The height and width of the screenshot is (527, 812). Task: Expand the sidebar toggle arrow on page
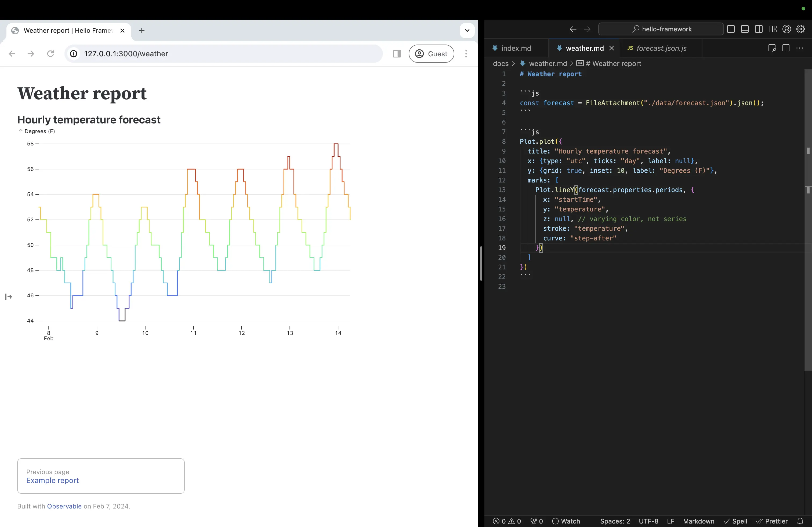click(9, 297)
